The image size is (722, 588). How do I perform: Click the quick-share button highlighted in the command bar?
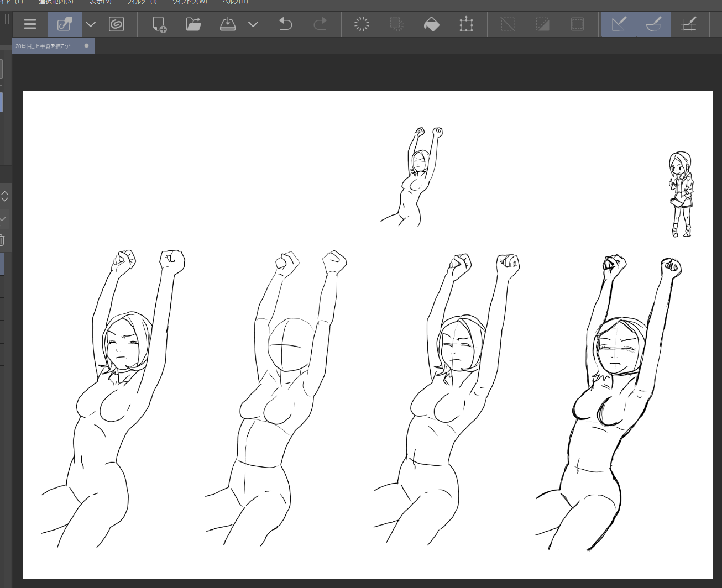point(65,24)
